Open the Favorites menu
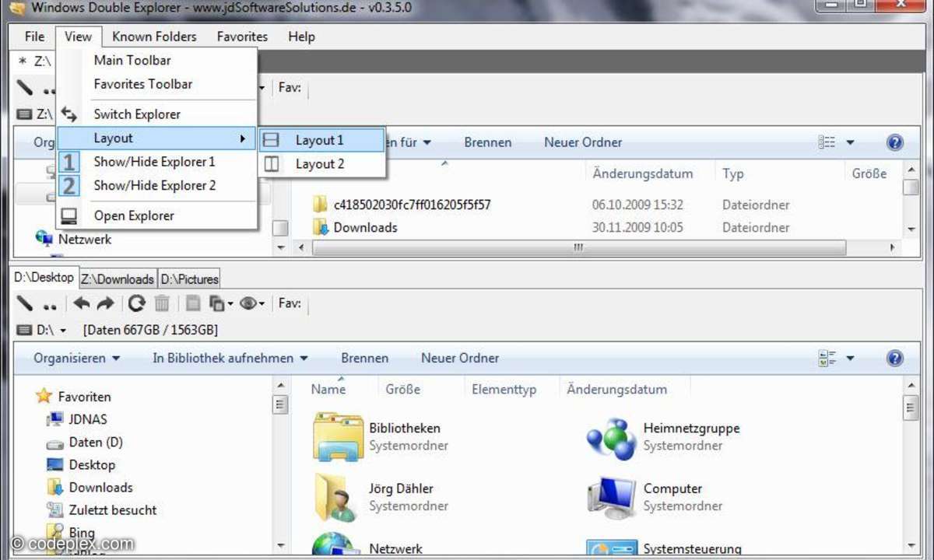 point(242,37)
